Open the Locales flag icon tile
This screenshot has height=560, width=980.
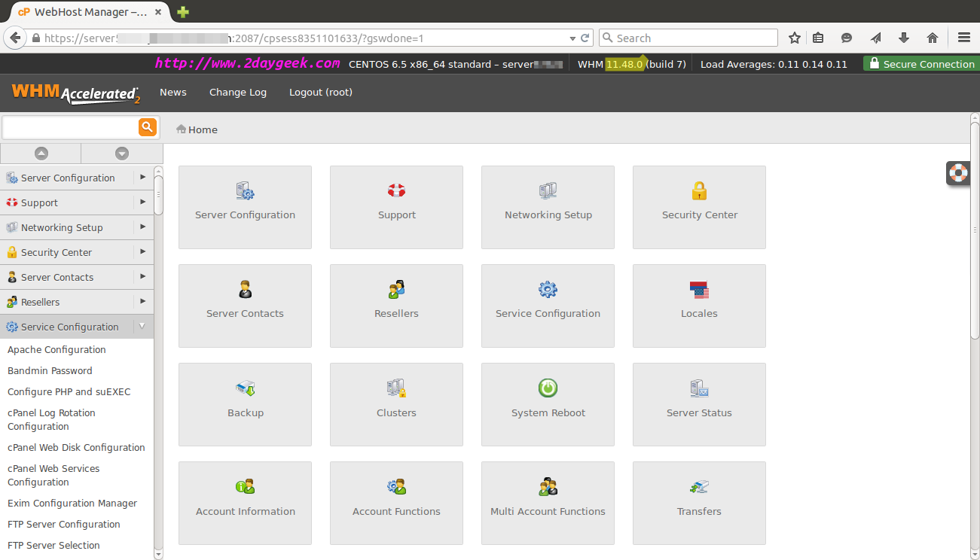pyautogui.click(x=699, y=290)
